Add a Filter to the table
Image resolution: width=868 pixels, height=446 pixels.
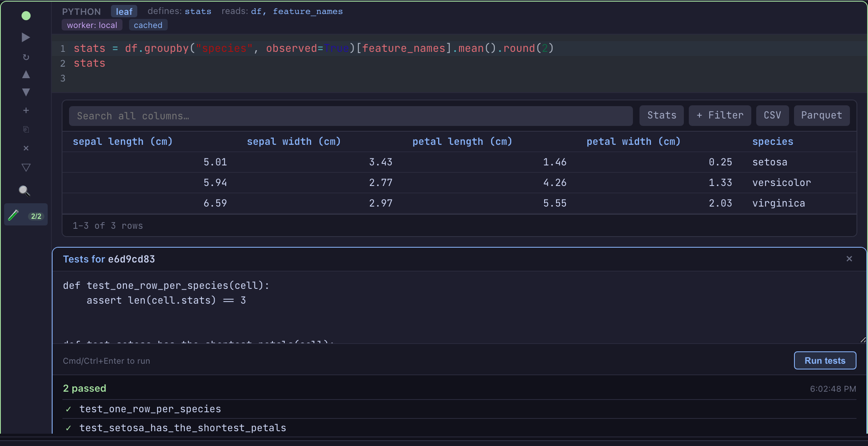[x=720, y=116]
